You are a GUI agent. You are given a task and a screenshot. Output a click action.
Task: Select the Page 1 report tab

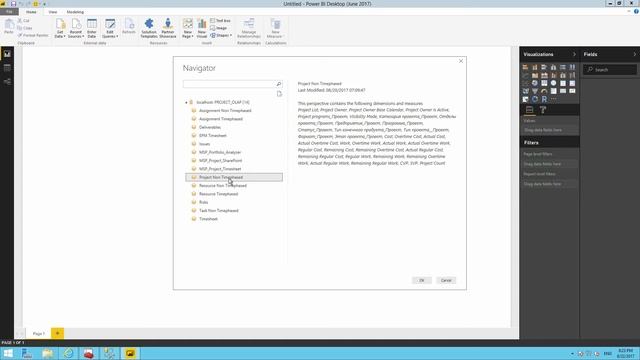[x=39, y=333]
